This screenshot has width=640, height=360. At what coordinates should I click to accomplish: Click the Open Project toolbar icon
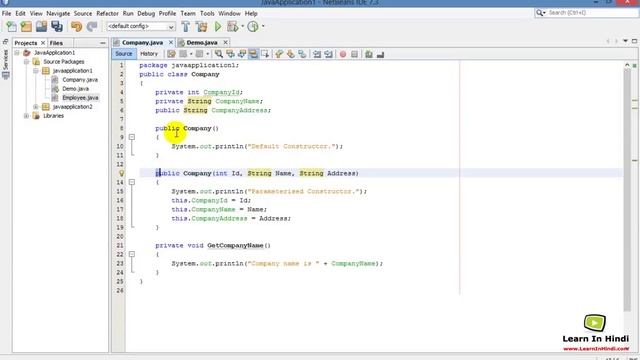[41, 27]
